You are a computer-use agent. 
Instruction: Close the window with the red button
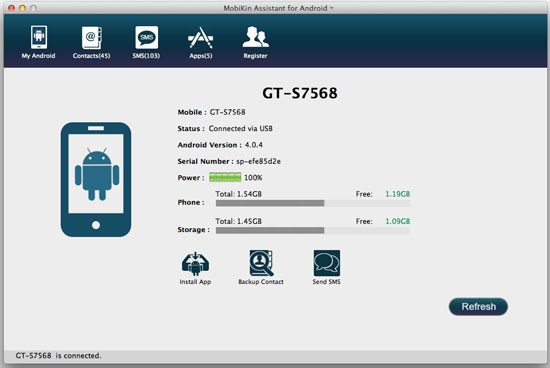12,8
